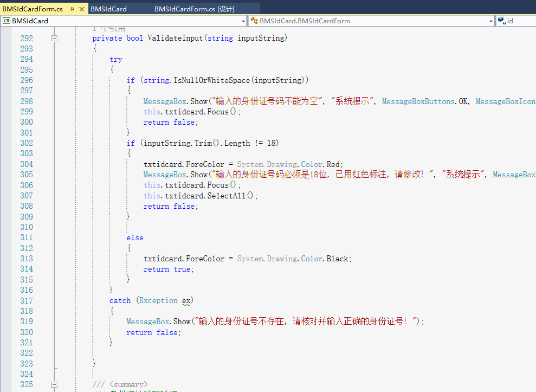This screenshot has width=536, height=392.
Task: Click the /// <summary> comment on line 325
Action: click(x=120, y=384)
